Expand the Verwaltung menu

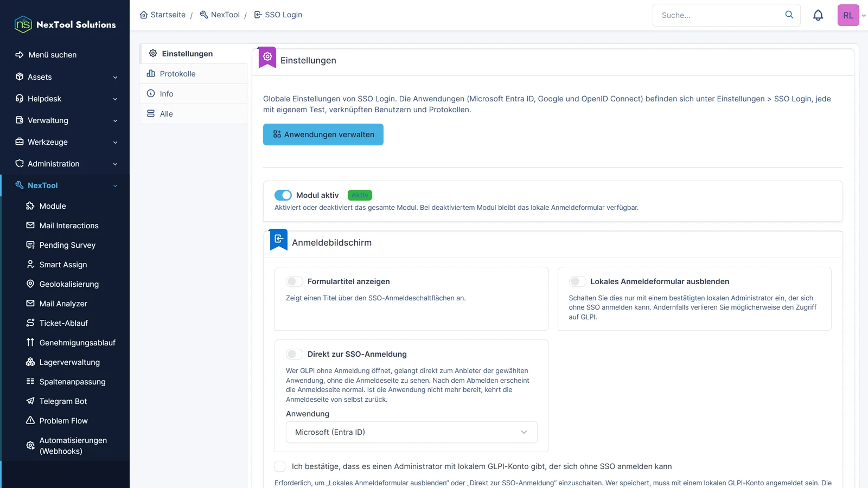65,120
